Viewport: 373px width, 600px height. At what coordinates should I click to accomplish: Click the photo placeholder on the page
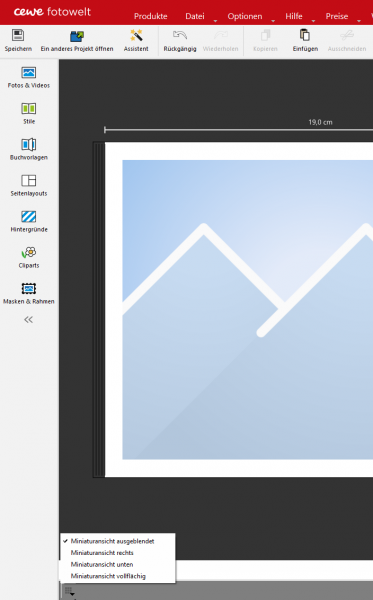[248, 309]
